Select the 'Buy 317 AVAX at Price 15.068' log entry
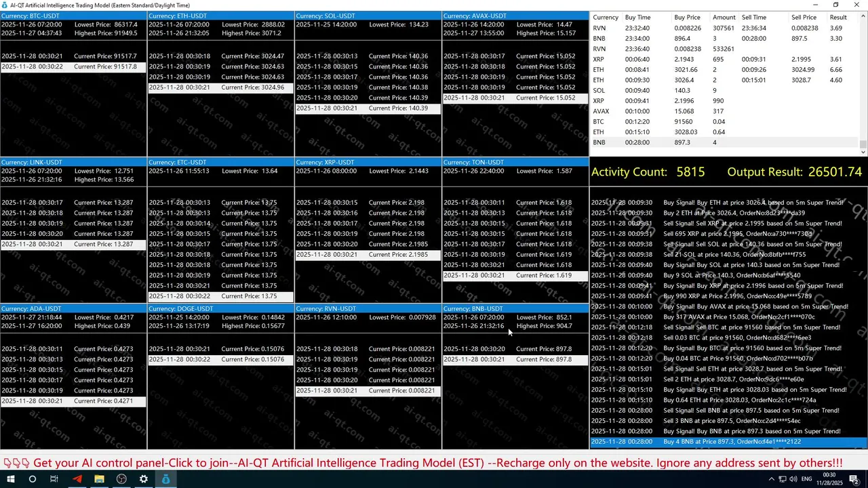Screen dimensions: 868x488 point(729,317)
